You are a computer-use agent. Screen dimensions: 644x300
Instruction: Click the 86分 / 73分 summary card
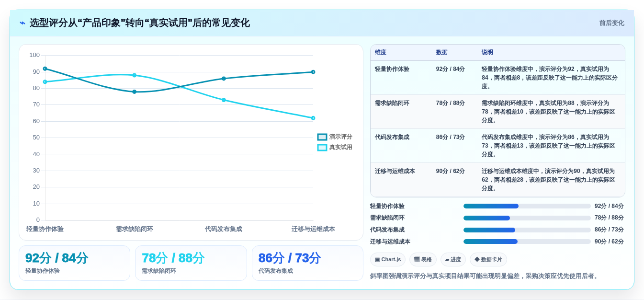pos(307,263)
